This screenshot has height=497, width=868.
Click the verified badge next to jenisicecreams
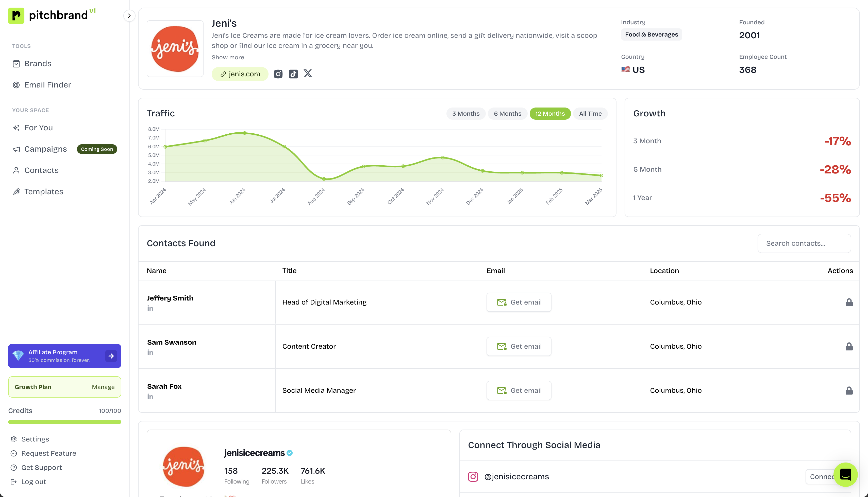point(290,453)
